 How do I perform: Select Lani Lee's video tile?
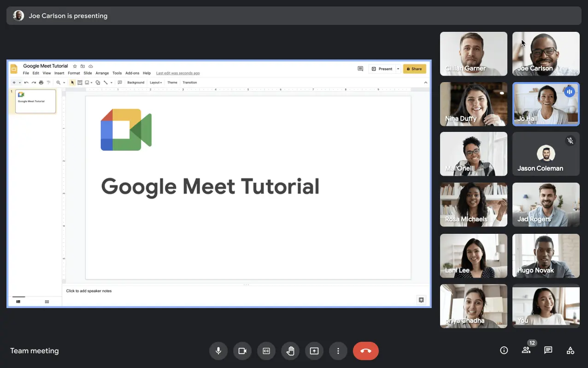click(474, 256)
